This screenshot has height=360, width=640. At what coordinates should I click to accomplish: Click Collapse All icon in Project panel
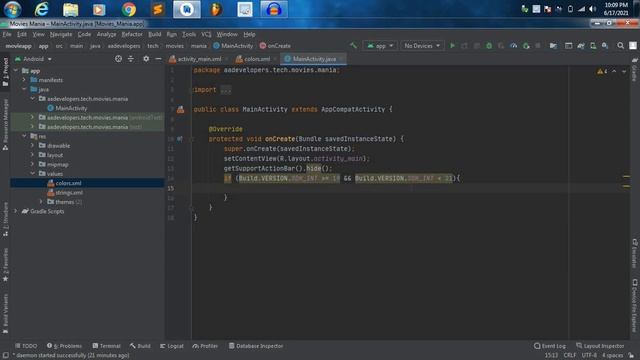pyautogui.click(x=131, y=59)
